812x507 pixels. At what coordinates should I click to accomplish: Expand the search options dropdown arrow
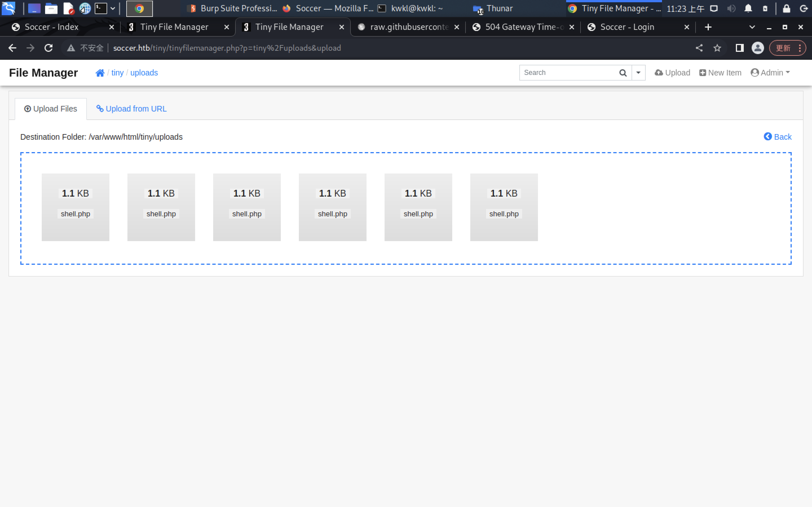[x=638, y=73]
